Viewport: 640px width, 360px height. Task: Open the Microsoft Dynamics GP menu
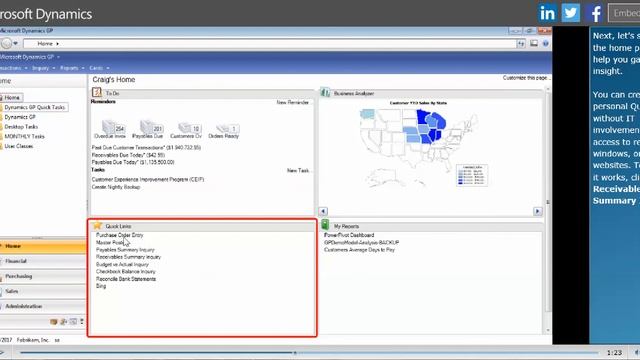pos(29,57)
